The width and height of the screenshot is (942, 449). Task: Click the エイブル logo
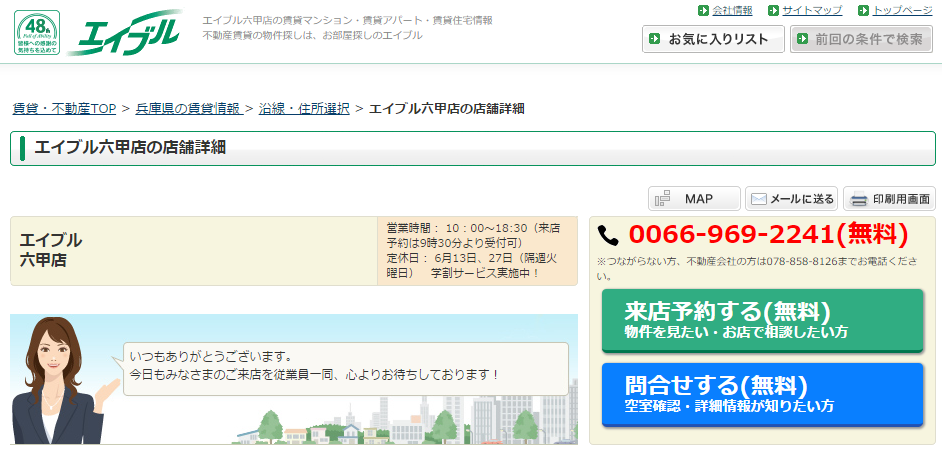125,34
